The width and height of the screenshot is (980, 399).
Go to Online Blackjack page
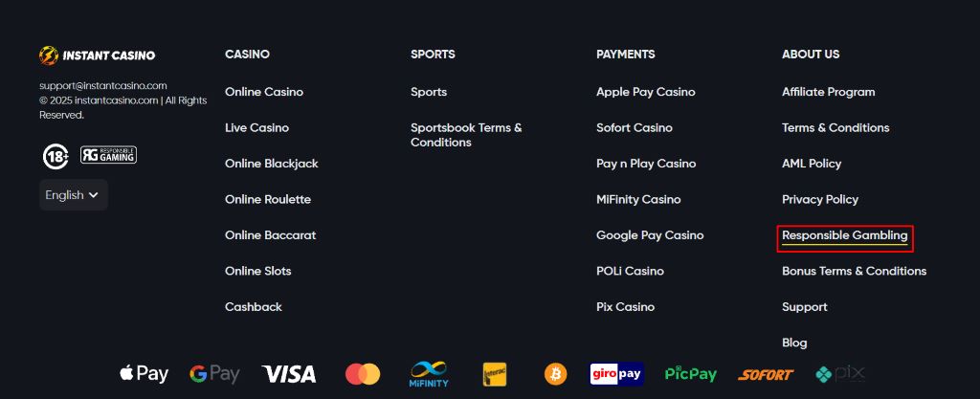271,164
